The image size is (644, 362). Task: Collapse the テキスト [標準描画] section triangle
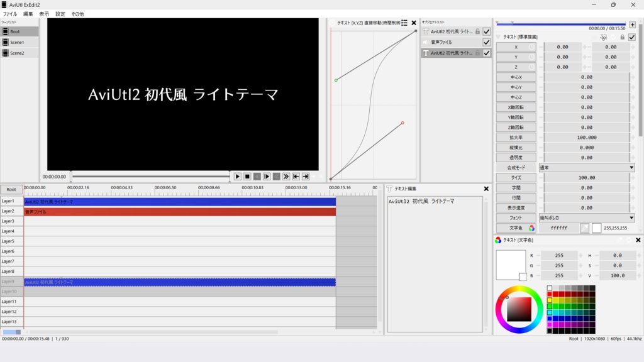(x=499, y=37)
